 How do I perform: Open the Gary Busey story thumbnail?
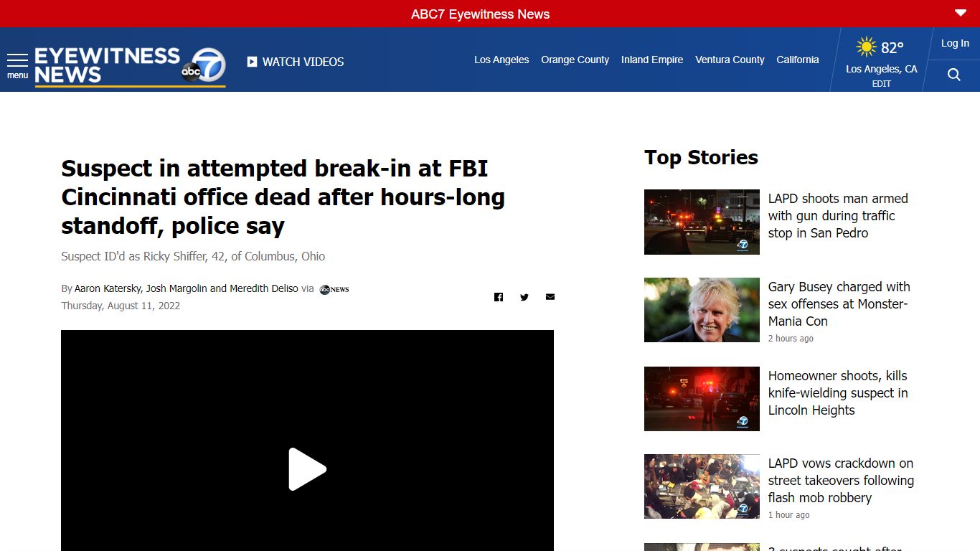pyautogui.click(x=702, y=310)
